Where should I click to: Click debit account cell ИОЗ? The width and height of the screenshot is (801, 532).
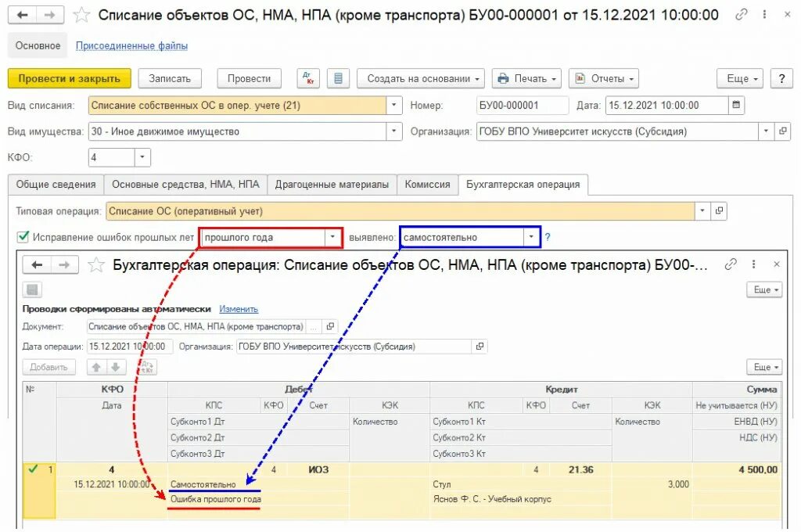click(318, 469)
